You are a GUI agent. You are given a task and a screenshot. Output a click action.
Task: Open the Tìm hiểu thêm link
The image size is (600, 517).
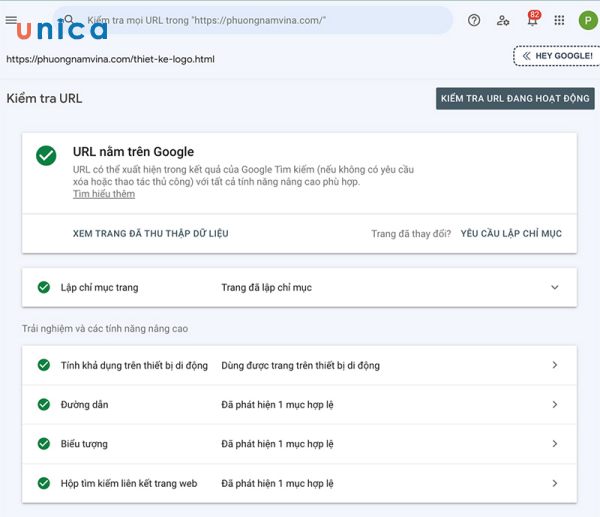(104, 194)
